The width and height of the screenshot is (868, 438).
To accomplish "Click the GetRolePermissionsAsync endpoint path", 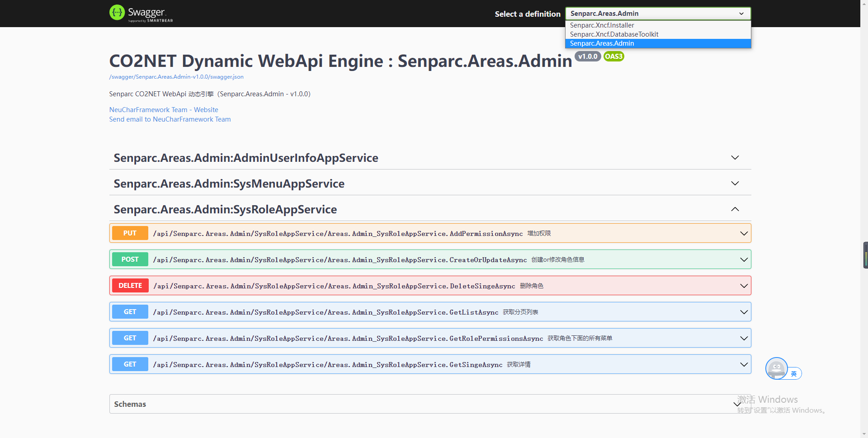I will coord(348,339).
